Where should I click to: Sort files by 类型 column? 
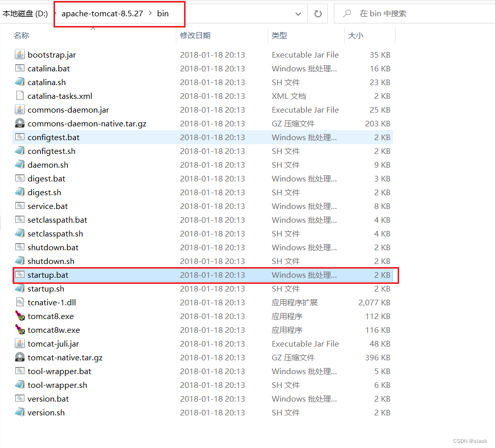[279, 35]
